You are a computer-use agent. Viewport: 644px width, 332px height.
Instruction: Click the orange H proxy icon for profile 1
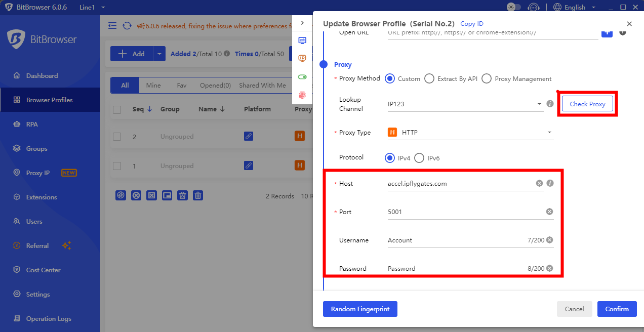[300, 165]
